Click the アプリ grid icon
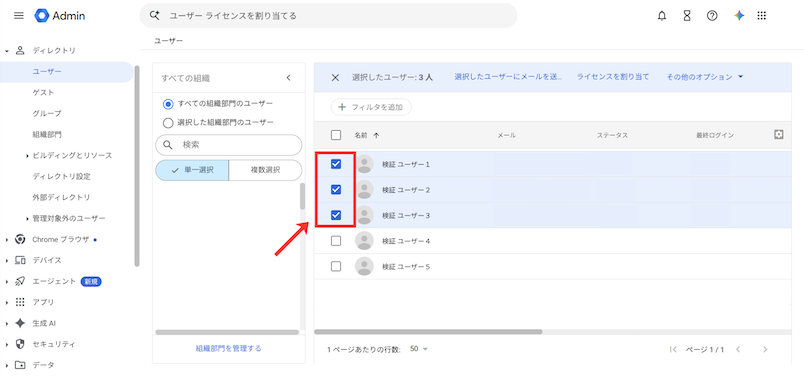This screenshot has width=804, height=380. [x=20, y=302]
